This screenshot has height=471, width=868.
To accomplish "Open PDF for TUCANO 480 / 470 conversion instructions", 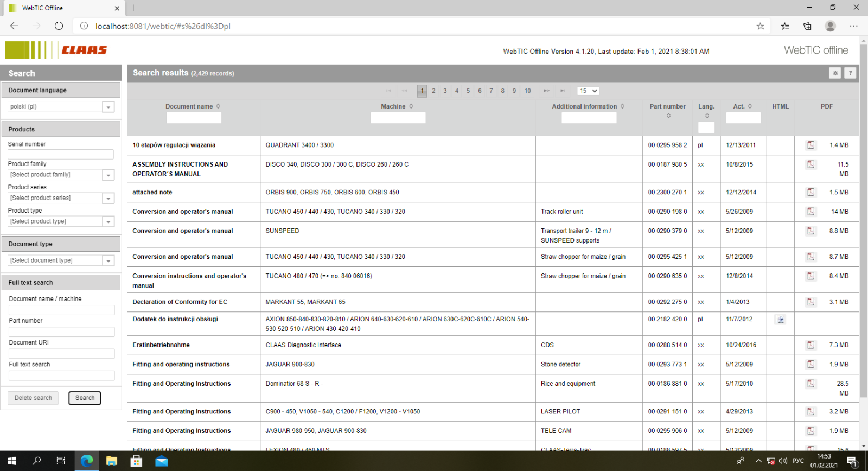I will pos(810,276).
